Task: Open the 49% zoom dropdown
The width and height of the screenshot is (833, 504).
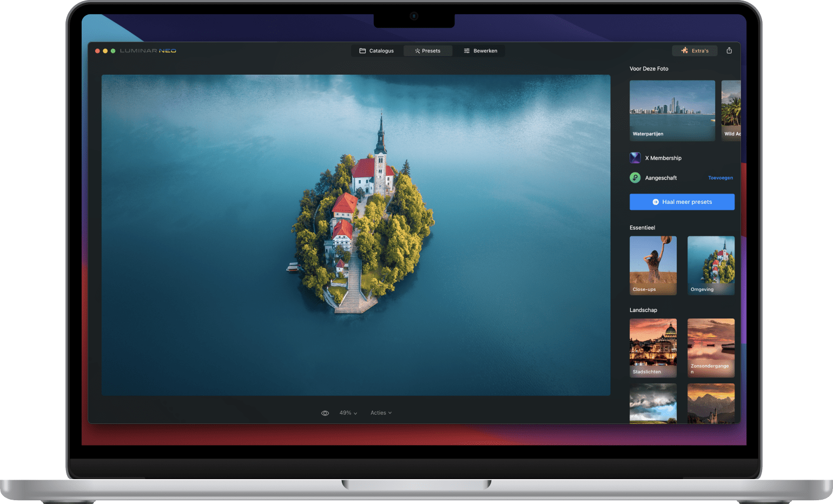Action: pyautogui.click(x=348, y=413)
